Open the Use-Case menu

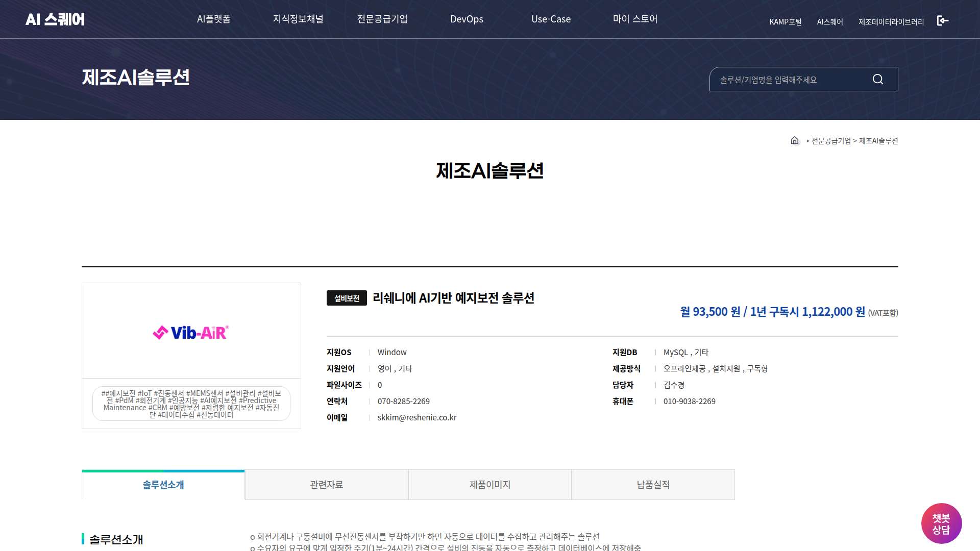tap(551, 19)
